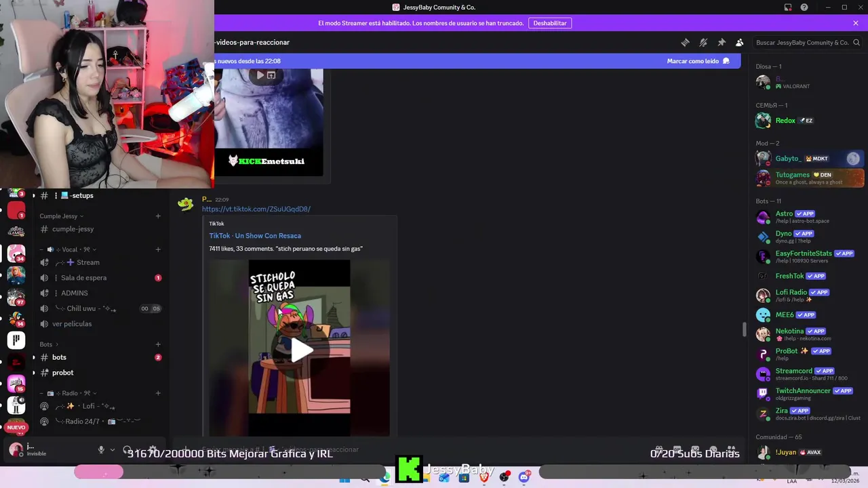Join ver peliculas voice channel
Screen dimensions: 868x488
(99, 324)
